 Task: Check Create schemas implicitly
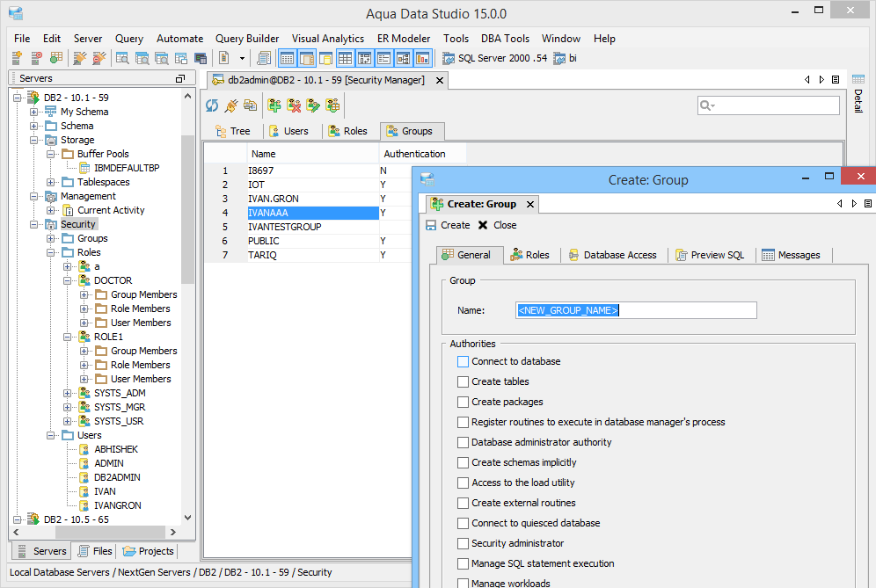point(463,462)
